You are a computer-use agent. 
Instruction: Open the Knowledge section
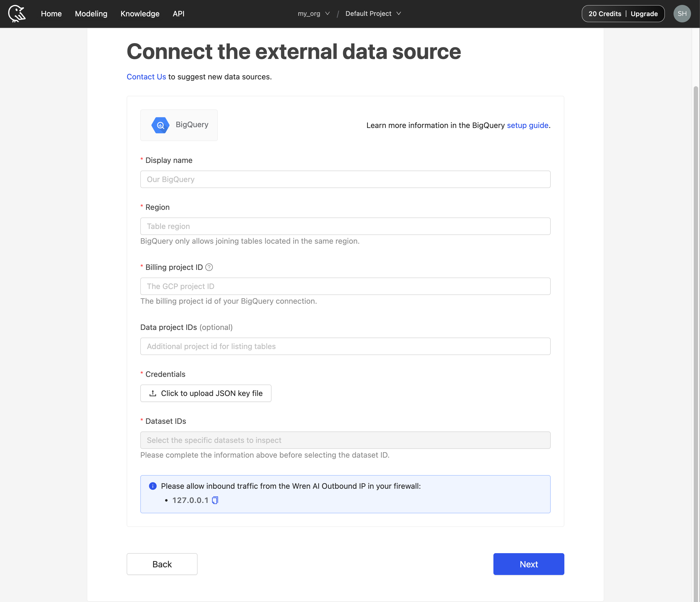click(x=139, y=14)
